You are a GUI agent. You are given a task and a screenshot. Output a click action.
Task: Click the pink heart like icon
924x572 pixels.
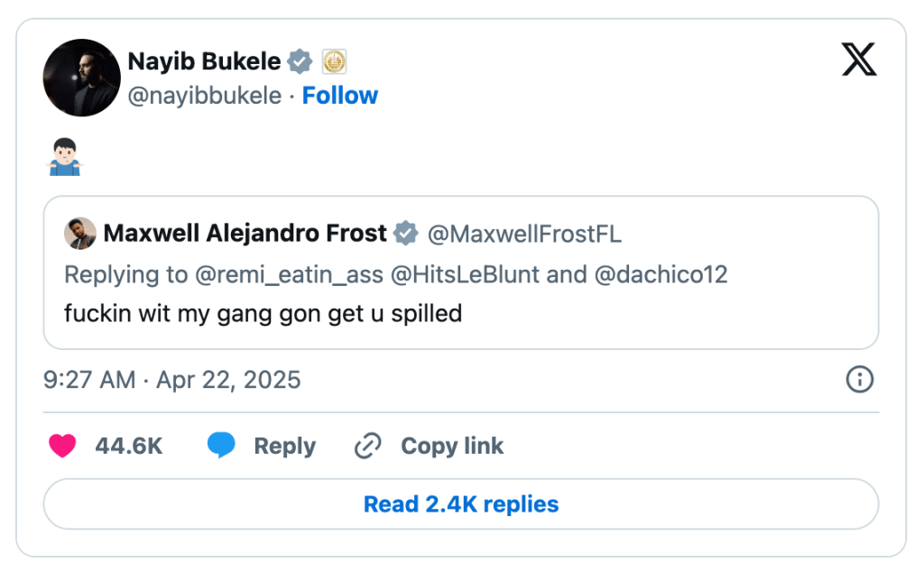62,446
